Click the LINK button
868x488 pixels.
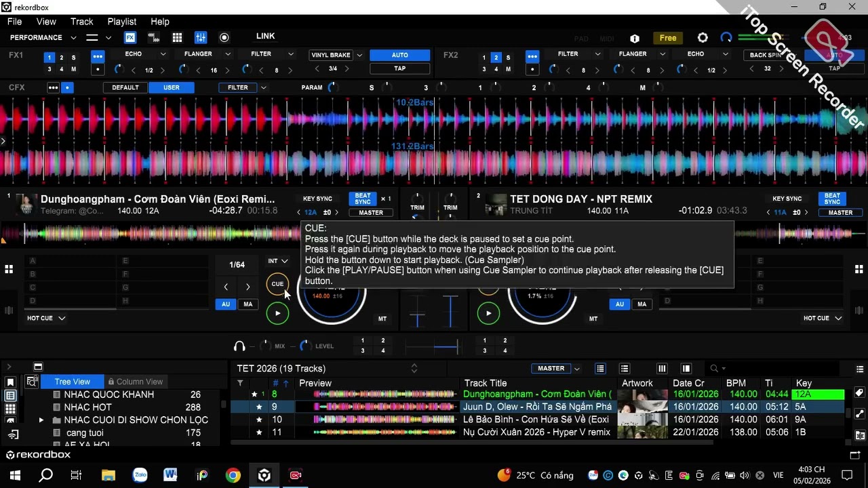(266, 36)
